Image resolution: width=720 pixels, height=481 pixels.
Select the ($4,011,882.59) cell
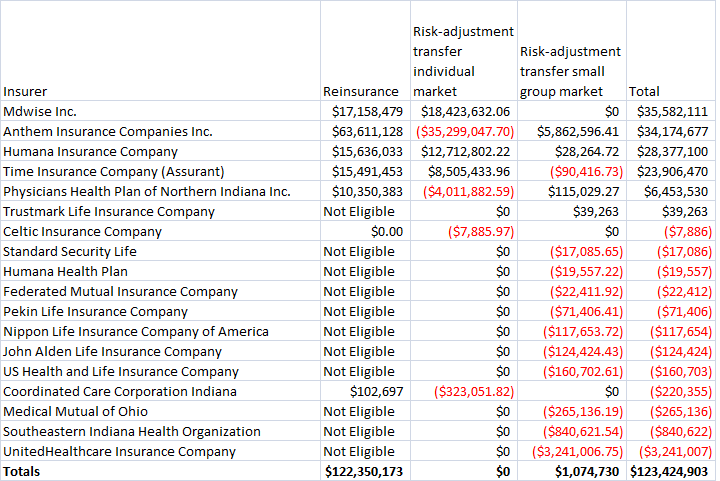(464, 191)
